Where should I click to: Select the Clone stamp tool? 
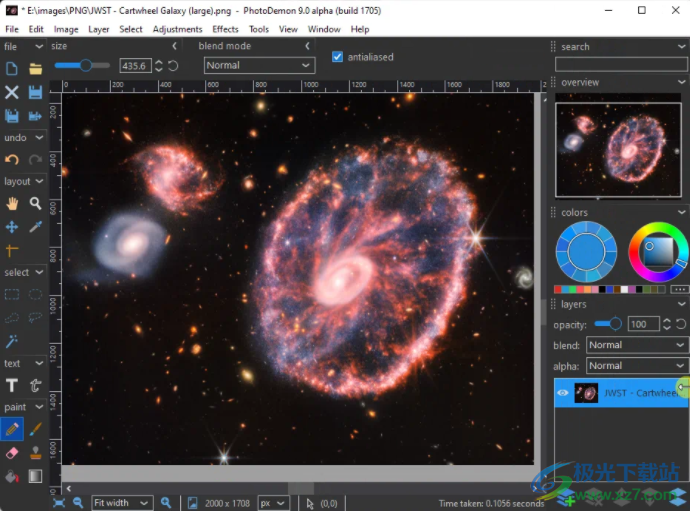[x=35, y=452]
